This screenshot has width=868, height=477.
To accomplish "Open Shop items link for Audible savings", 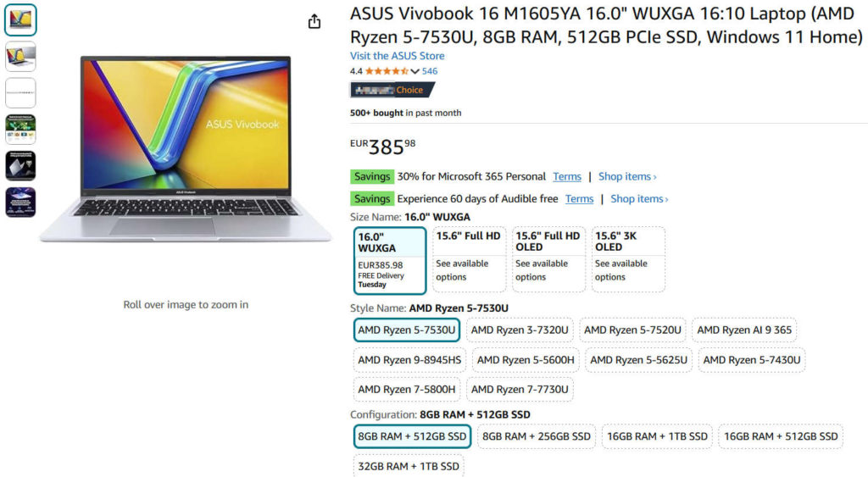I will [x=639, y=198].
